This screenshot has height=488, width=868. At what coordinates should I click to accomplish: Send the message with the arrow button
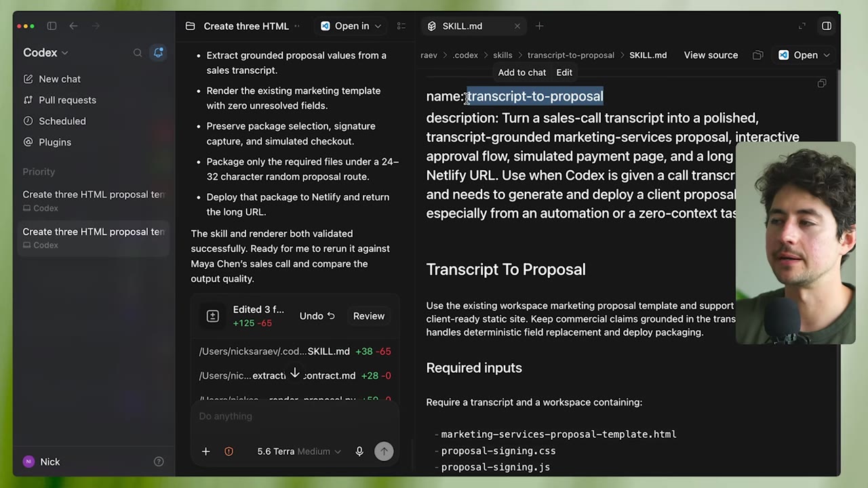click(384, 451)
